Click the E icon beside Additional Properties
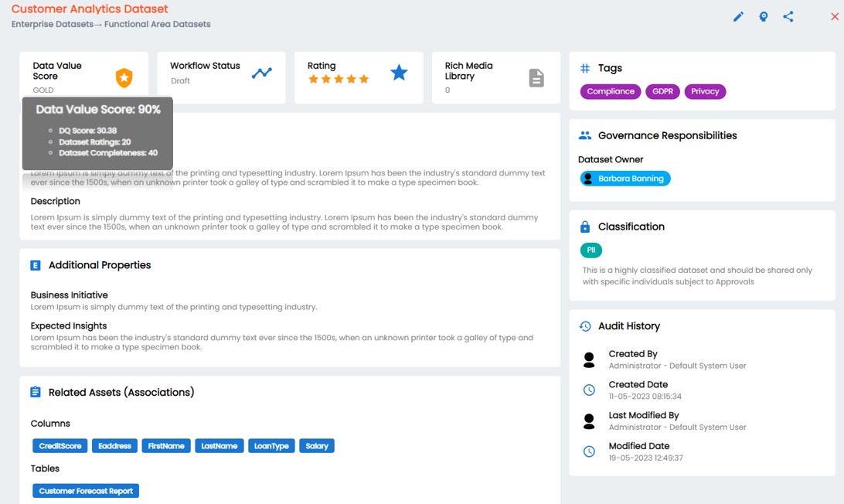This screenshot has height=504, width=844. pos(34,265)
